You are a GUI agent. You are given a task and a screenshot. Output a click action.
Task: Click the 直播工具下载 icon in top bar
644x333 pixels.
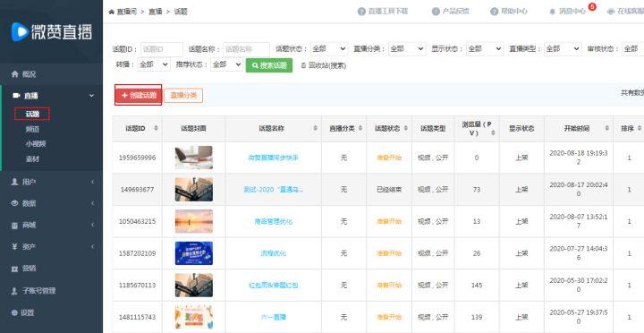coord(361,12)
